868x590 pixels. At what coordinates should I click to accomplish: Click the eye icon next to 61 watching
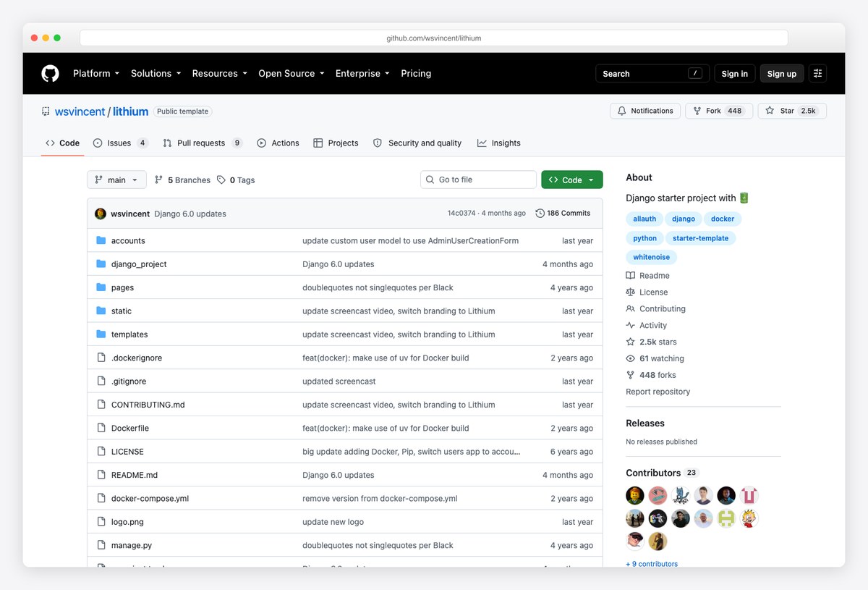coord(631,358)
